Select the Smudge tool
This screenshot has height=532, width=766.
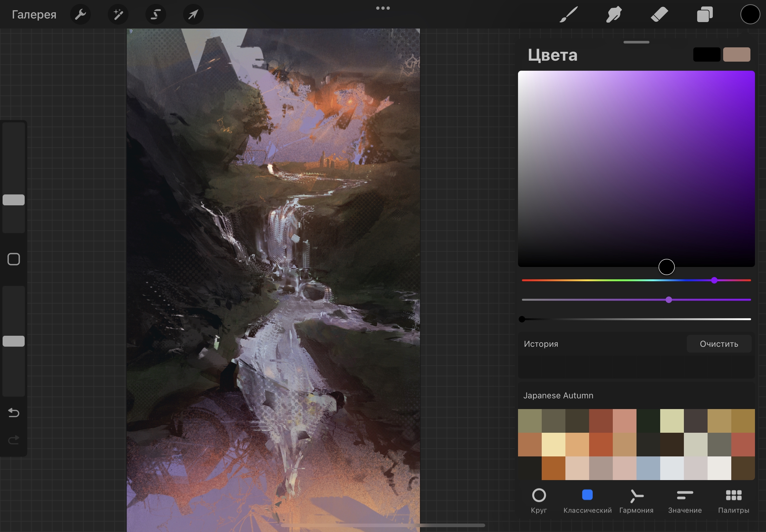(x=613, y=14)
